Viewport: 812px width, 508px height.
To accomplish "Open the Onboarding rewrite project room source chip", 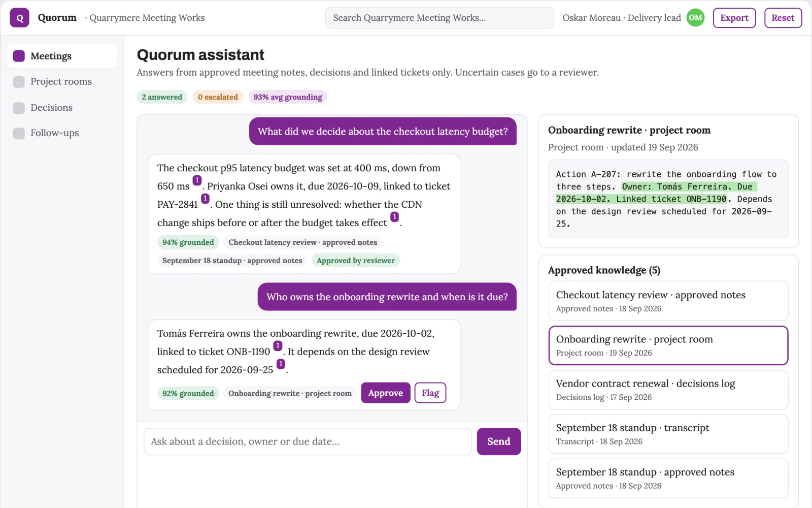I will coord(290,393).
